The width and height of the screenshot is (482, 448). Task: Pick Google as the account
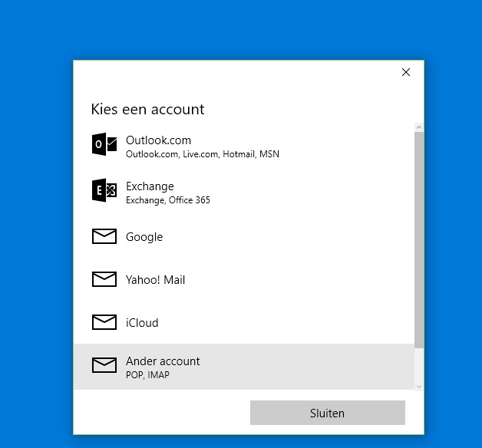click(x=244, y=236)
